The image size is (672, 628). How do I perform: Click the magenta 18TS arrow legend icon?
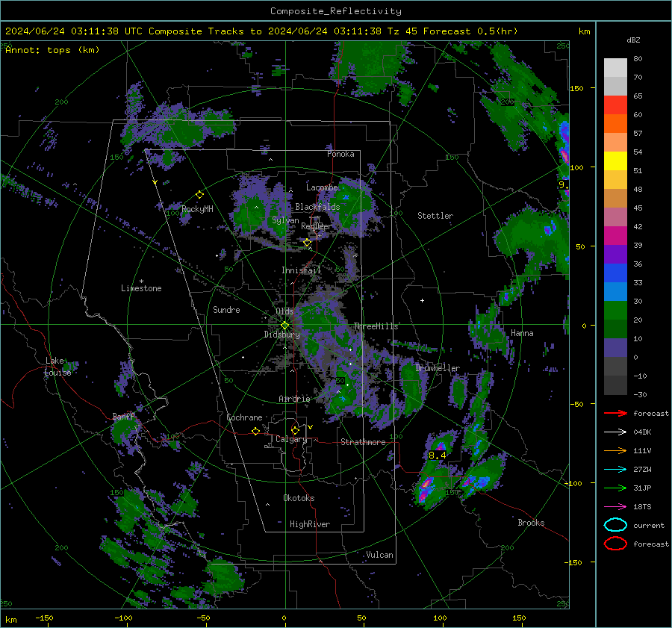(615, 507)
